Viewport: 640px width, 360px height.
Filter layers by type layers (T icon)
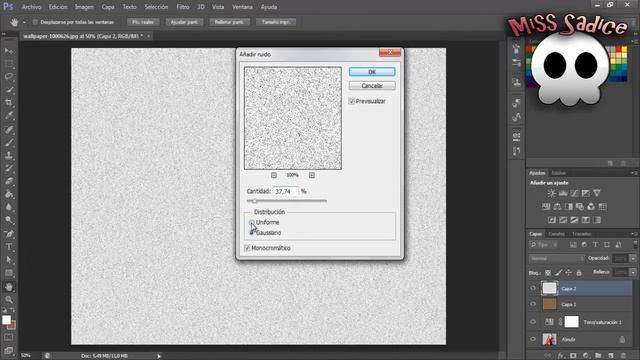click(x=595, y=245)
